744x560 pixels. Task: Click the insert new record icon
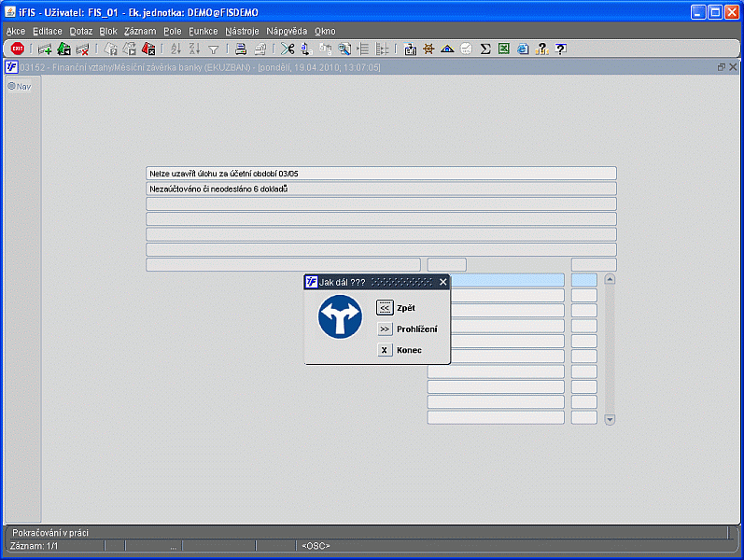click(x=45, y=49)
